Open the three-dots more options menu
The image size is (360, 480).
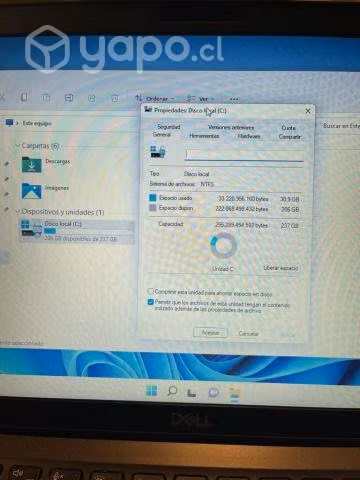click(x=234, y=99)
